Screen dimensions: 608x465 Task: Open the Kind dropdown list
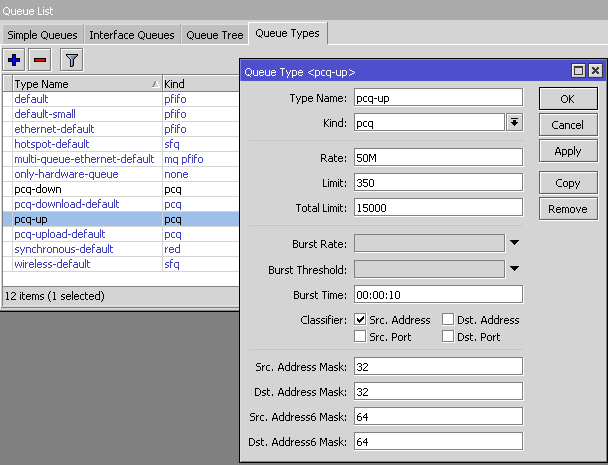[x=515, y=123]
